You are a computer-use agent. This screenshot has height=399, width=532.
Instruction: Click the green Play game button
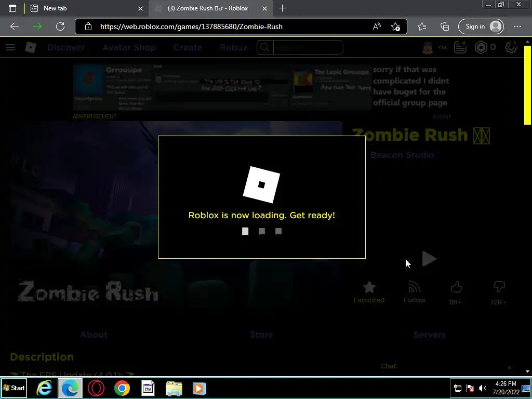pyautogui.click(x=429, y=259)
